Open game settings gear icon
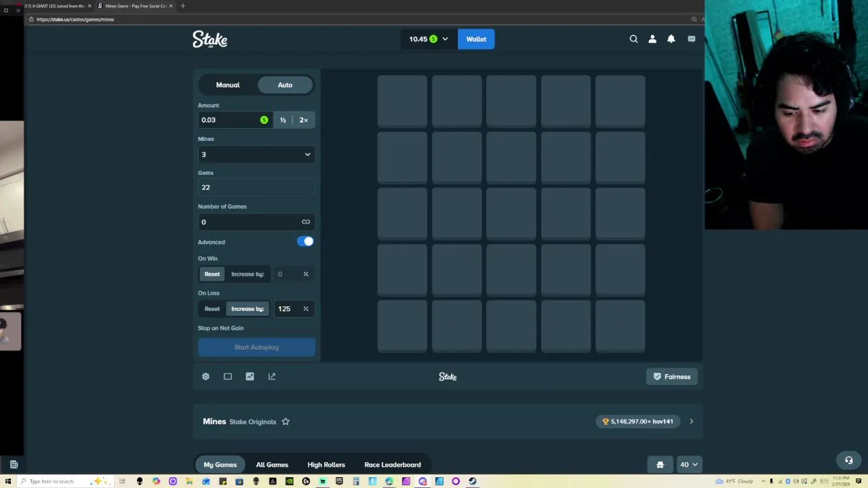This screenshot has width=868, height=488. point(205,376)
